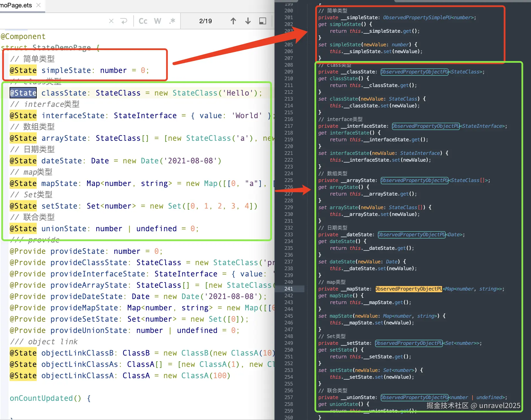
Task: Toggle Match Case (Cc) option
Action: click(x=143, y=21)
